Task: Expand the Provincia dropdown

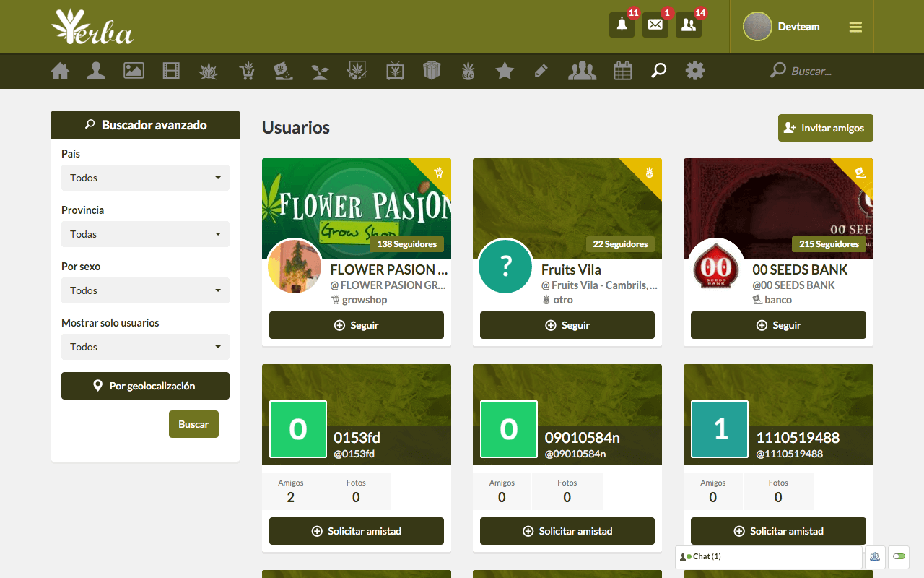Action: [x=145, y=234]
